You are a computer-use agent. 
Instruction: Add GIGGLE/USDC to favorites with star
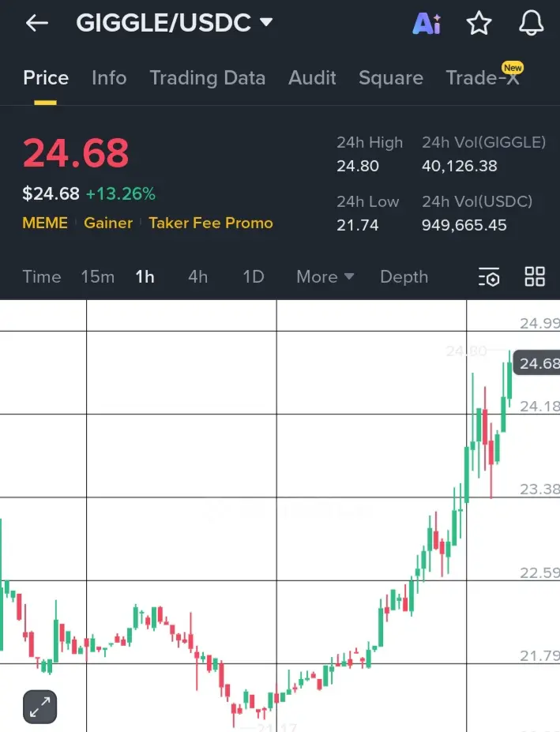tap(479, 23)
